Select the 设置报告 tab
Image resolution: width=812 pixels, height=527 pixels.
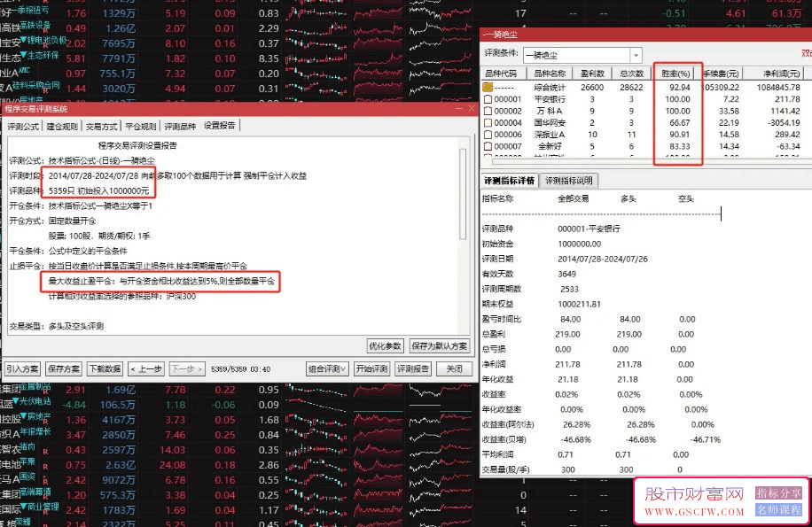point(220,126)
